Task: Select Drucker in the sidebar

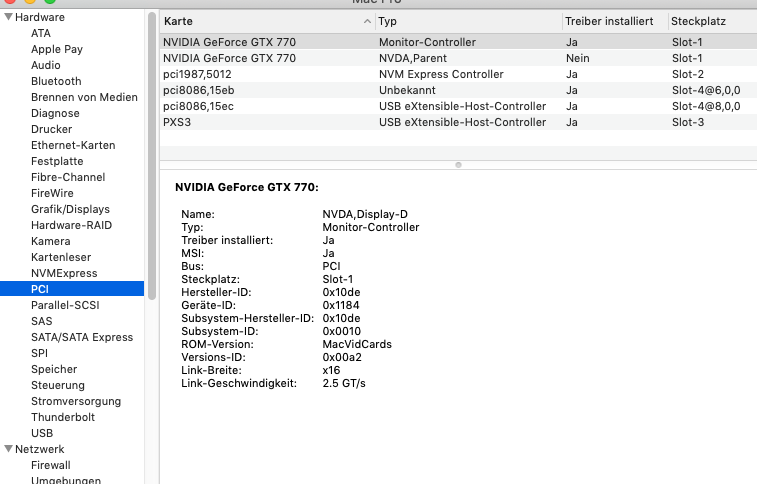Action: [52, 129]
